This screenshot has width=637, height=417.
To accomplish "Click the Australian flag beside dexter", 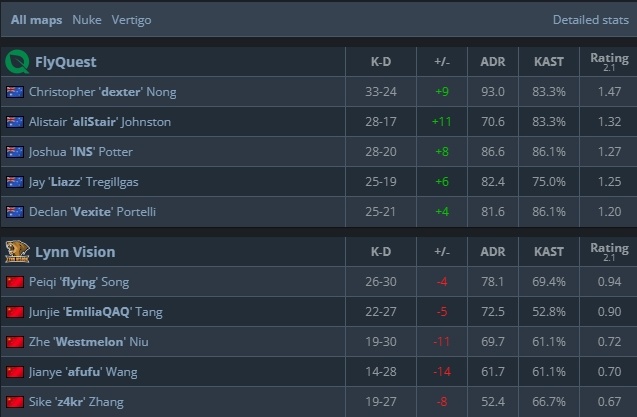I will pyautogui.click(x=15, y=92).
